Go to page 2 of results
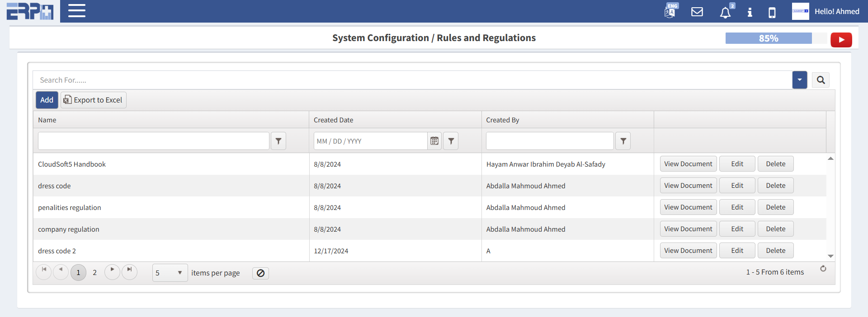 click(x=94, y=273)
